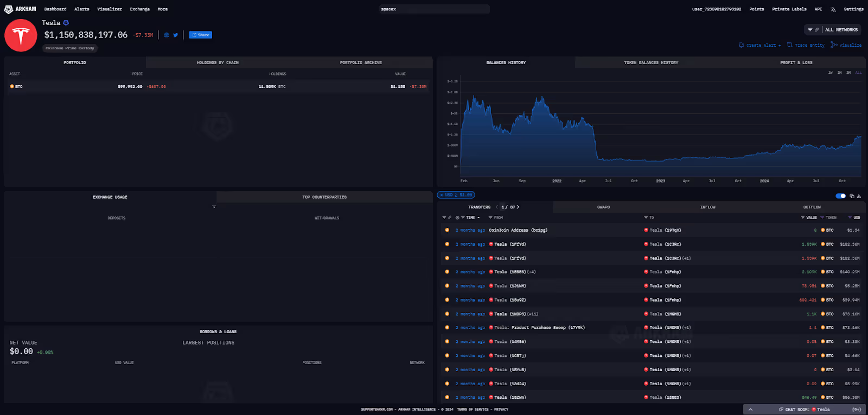Click the verified badge next to Tesla
This screenshot has width=868, height=415.
pyautogui.click(x=66, y=23)
